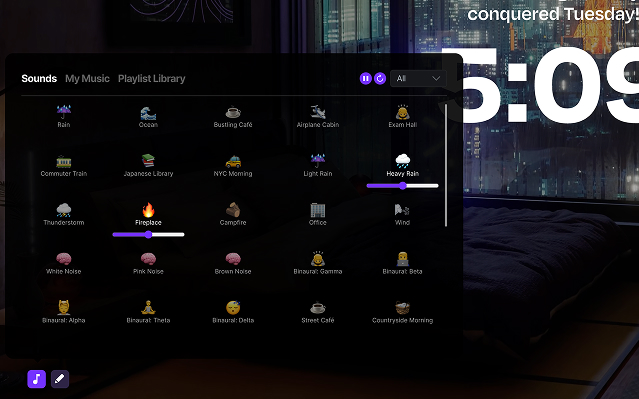Screen dimensions: 639x399
Task: Open the Playlist Library tab
Action: point(152,78)
